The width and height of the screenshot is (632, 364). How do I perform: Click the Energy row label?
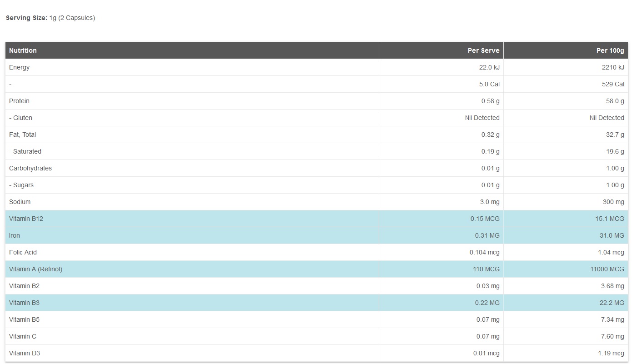click(19, 67)
